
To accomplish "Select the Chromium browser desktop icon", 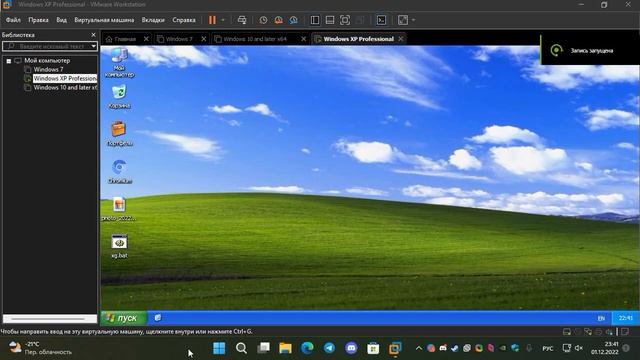I will (120, 171).
